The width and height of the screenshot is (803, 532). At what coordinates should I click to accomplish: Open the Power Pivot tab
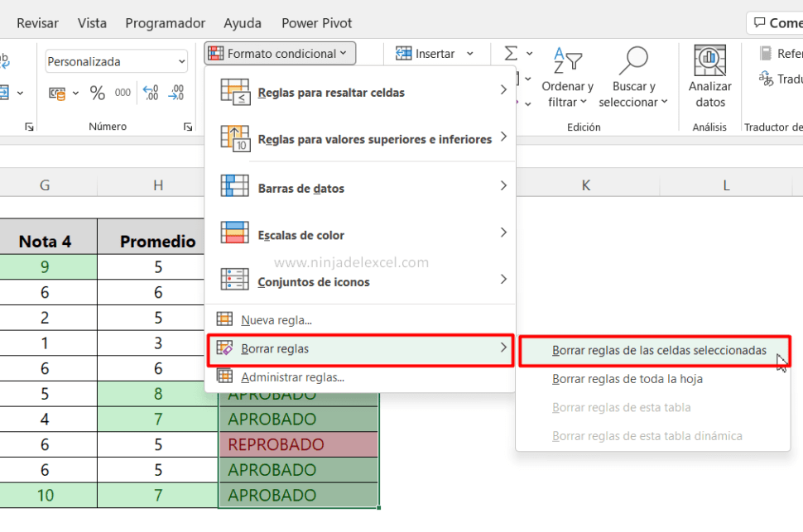(316, 23)
